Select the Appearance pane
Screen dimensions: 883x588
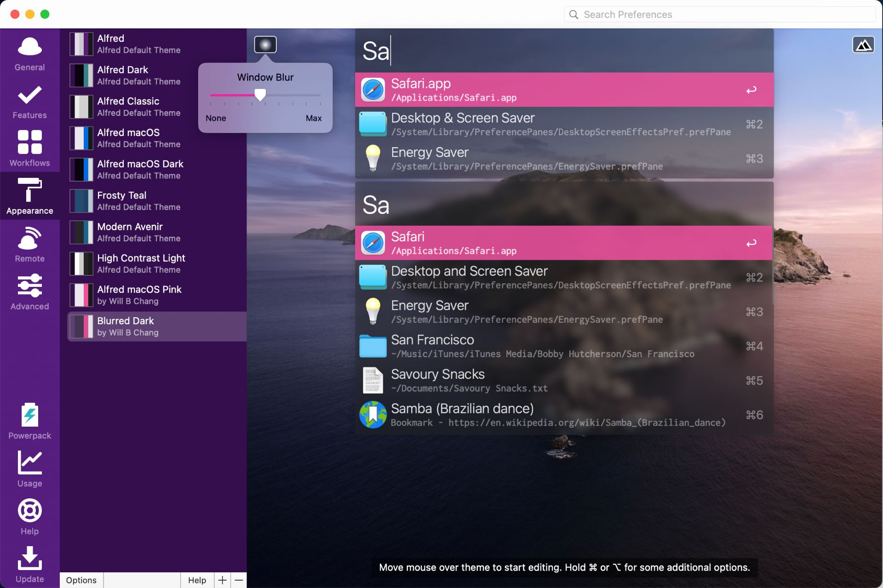point(29,196)
